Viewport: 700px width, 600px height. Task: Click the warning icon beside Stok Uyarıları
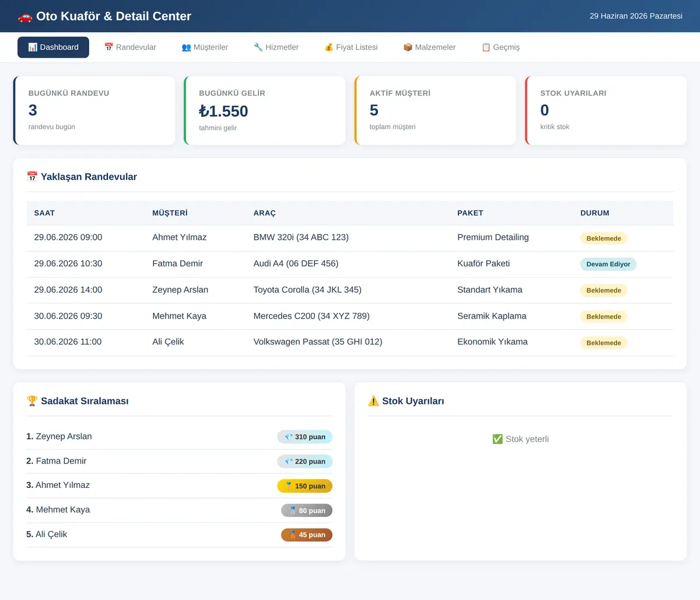click(373, 401)
